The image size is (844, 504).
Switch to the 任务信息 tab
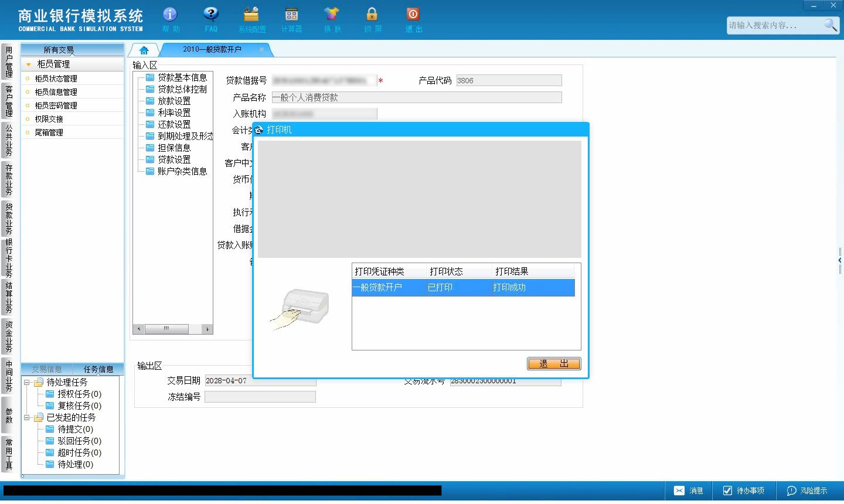[98, 369]
